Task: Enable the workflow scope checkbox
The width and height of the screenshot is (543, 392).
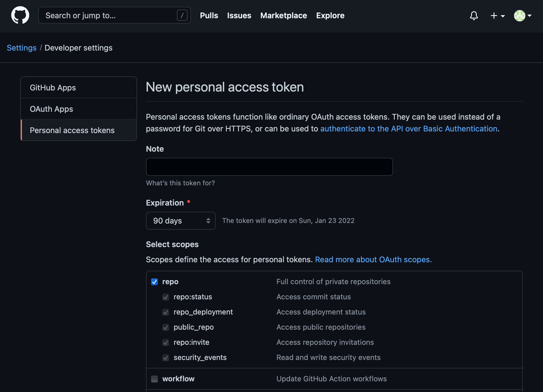Action: tap(154, 379)
